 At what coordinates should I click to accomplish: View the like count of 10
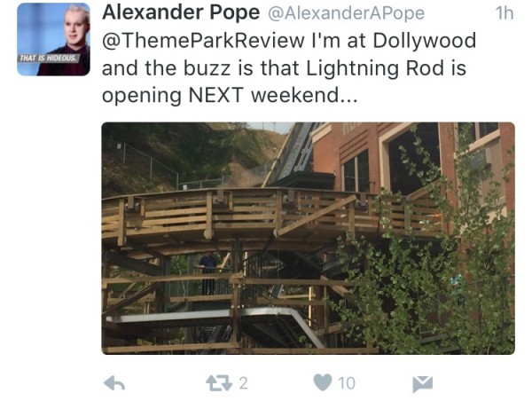tap(347, 383)
